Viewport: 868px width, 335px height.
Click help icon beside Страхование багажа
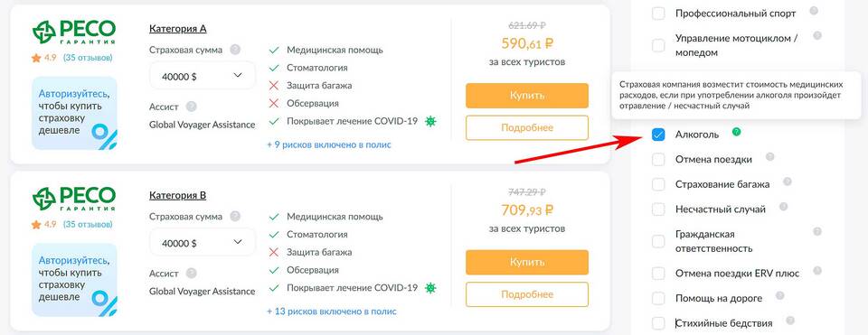click(788, 181)
